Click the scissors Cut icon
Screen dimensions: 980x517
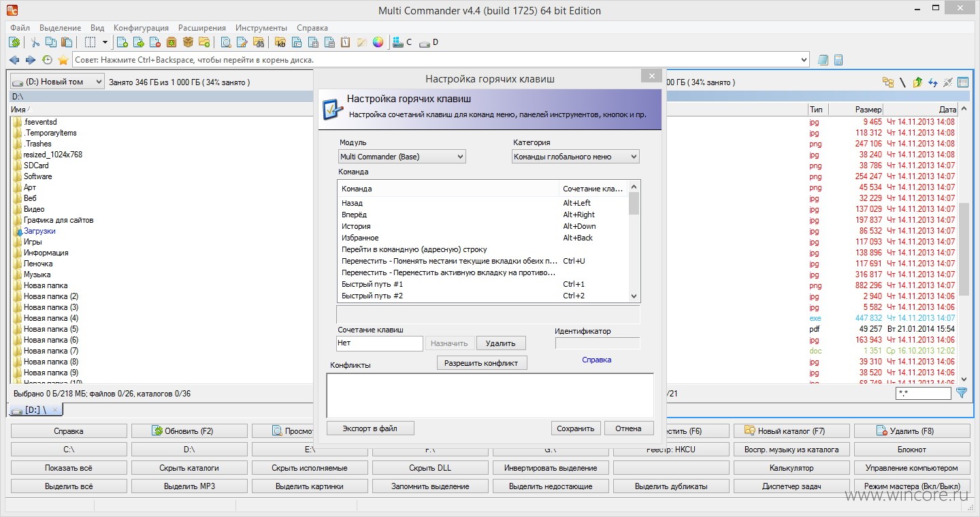tap(36, 42)
